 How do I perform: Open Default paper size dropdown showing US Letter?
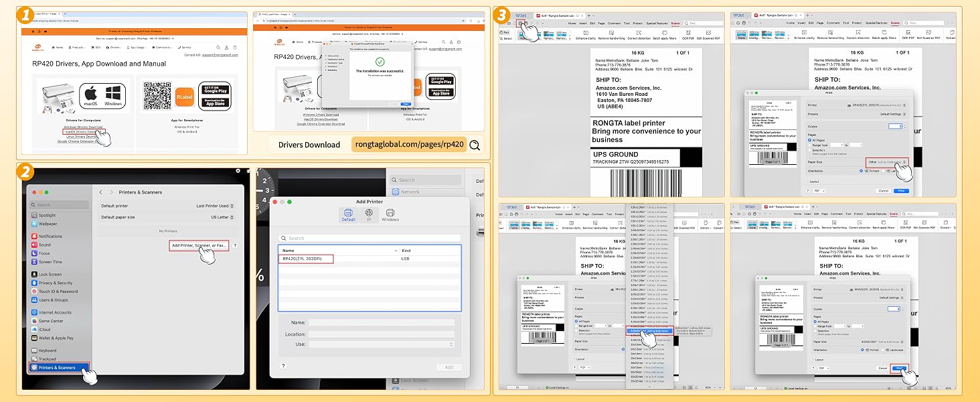click(222, 217)
